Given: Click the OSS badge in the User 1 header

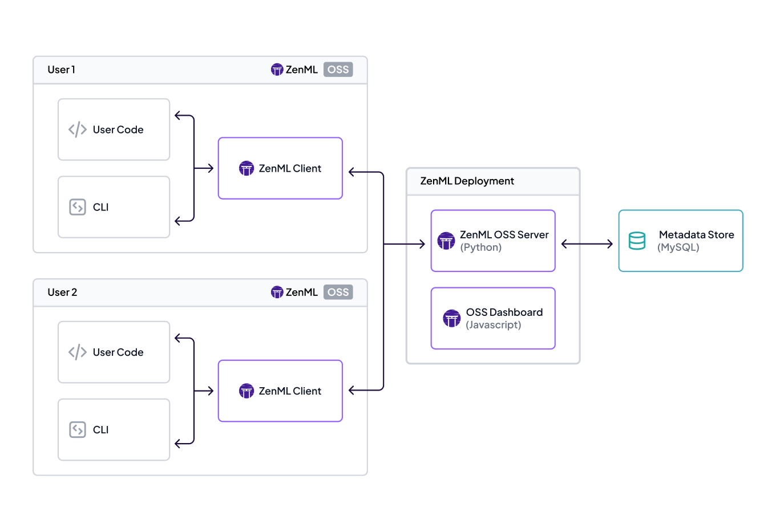Looking at the screenshot, I should click(338, 69).
